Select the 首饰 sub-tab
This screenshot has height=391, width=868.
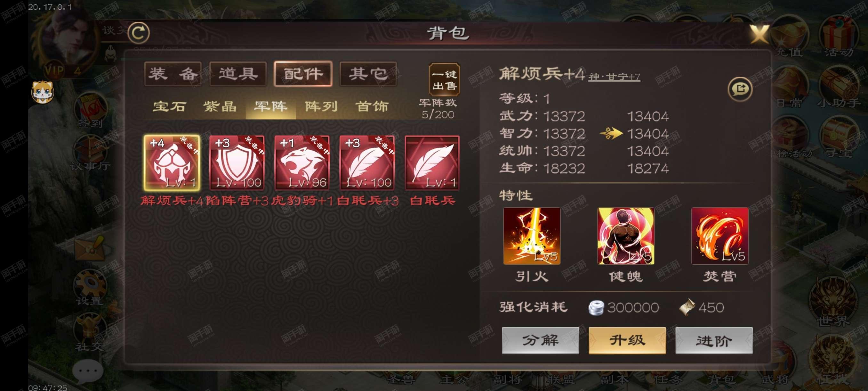(372, 107)
